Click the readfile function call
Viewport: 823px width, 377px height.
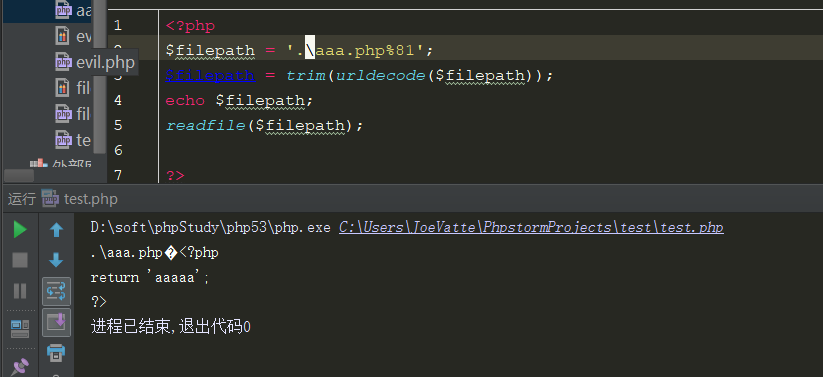tap(205, 125)
